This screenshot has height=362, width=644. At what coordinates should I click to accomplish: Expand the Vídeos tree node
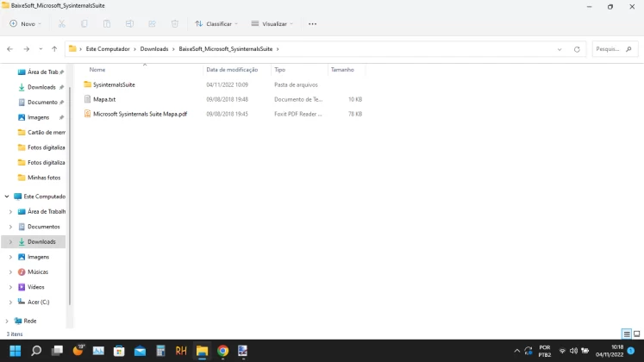(10, 287)
